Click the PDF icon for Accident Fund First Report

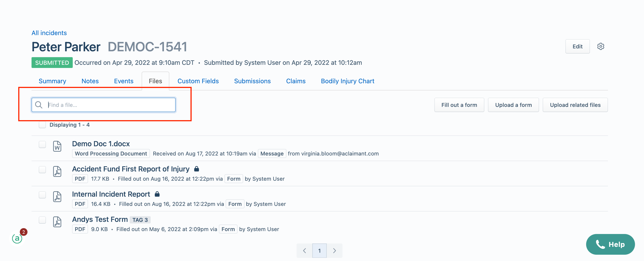pyautogui.click(x=57, y=172)
